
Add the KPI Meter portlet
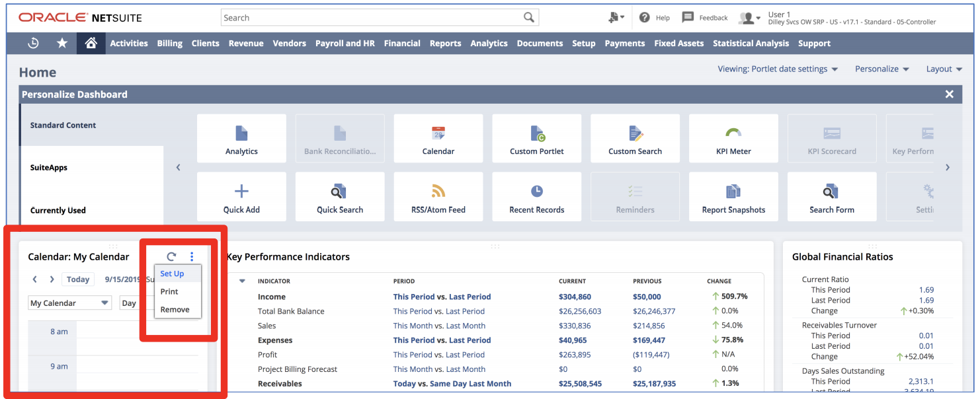point(733,139)
